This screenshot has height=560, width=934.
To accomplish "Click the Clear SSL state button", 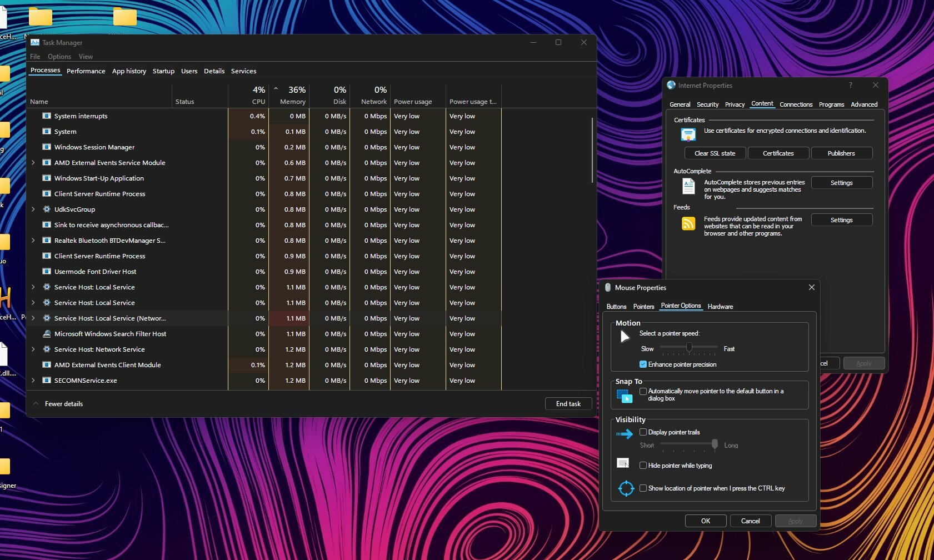I will (715, 153).
